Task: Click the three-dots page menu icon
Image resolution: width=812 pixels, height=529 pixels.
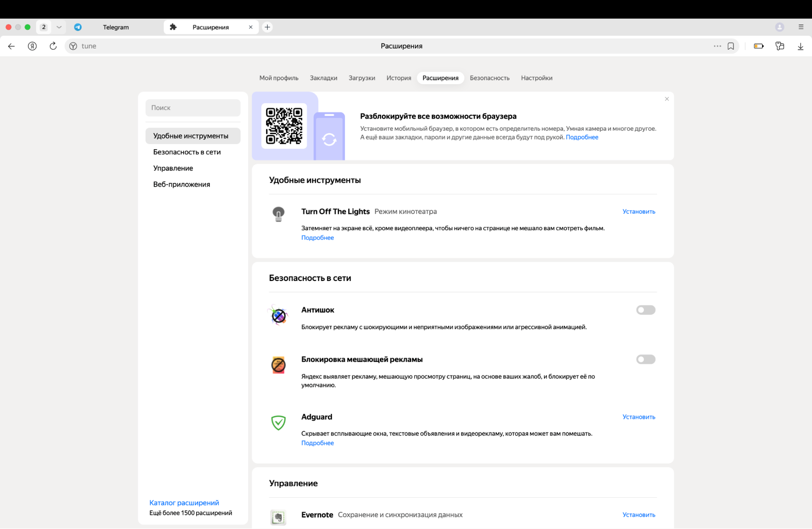Action: click(x=717, y=46)
